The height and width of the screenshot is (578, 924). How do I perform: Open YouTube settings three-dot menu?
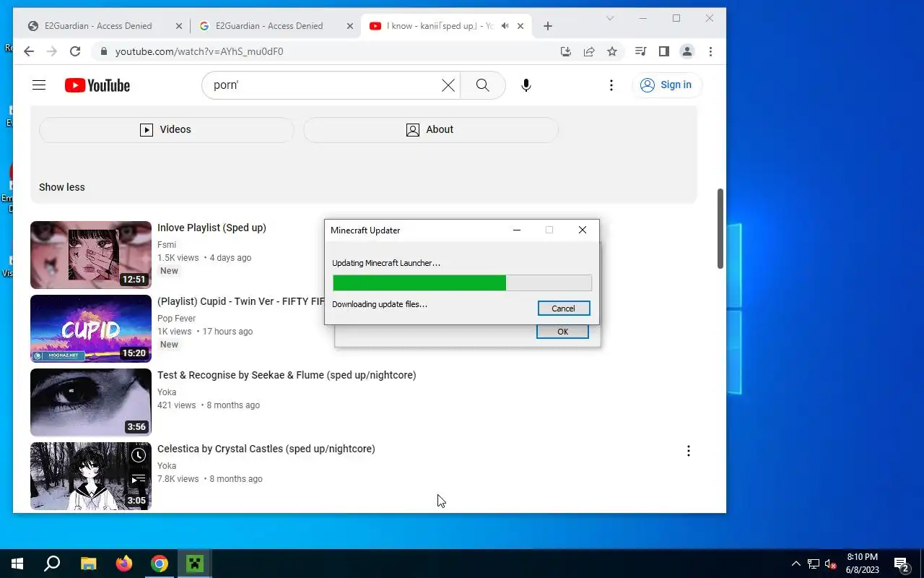pos(611,85)
